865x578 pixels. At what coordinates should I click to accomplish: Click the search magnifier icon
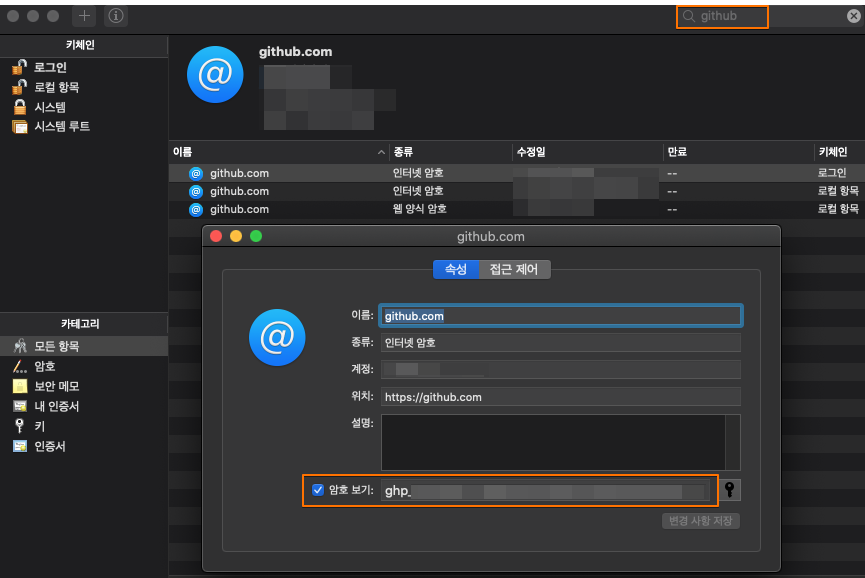(688, 16)
